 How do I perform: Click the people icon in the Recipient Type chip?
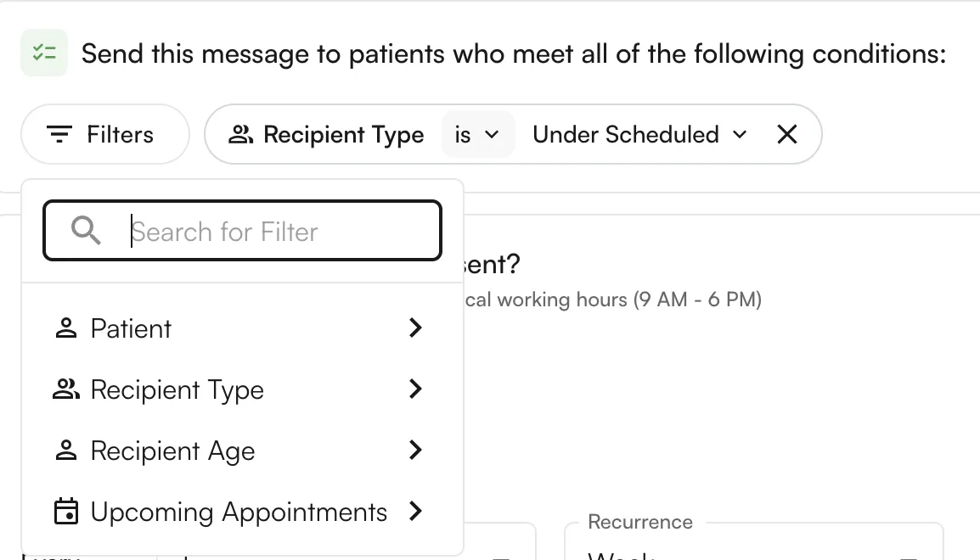click(240, 134)
